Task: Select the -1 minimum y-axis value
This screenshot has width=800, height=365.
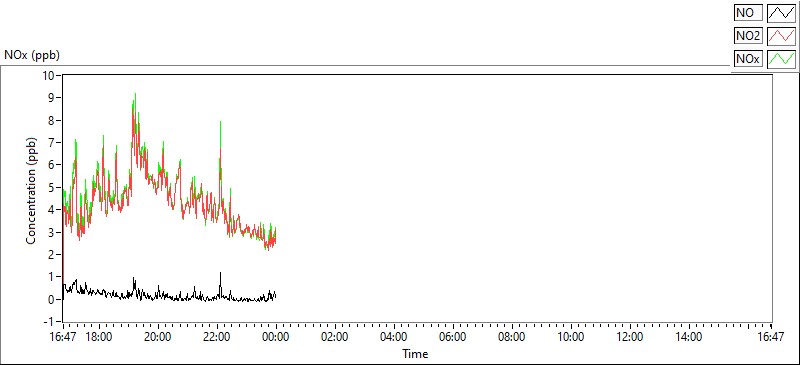Action: coord(48,322)
